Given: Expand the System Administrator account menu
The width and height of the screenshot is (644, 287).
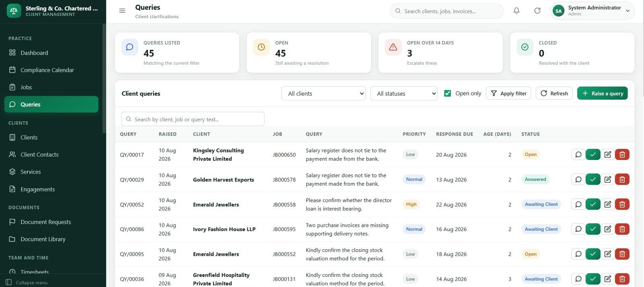Looking at the screenshot, I should pyautogui.click(x=592, y=11).
